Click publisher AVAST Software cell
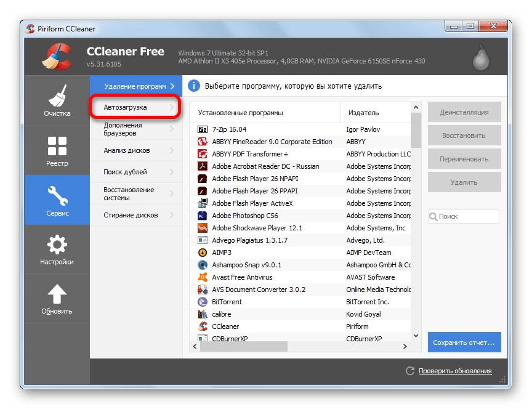Viewport: 532px width, 409px height. click(371, 277)
